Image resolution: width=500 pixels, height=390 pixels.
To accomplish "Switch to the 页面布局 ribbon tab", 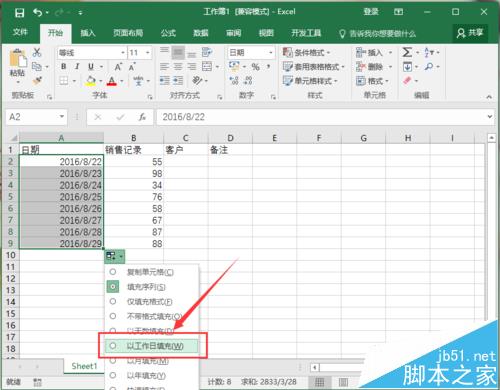I will (128, 33).
